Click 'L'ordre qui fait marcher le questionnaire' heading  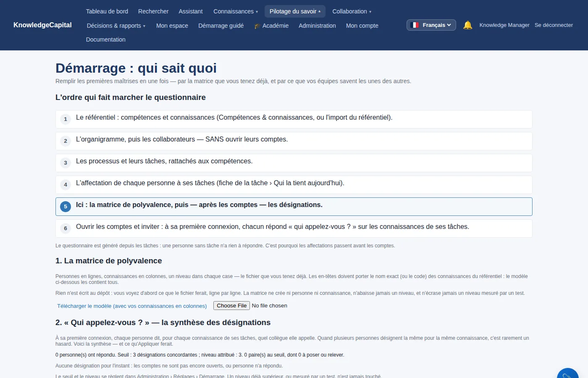[x=131, y=97]
